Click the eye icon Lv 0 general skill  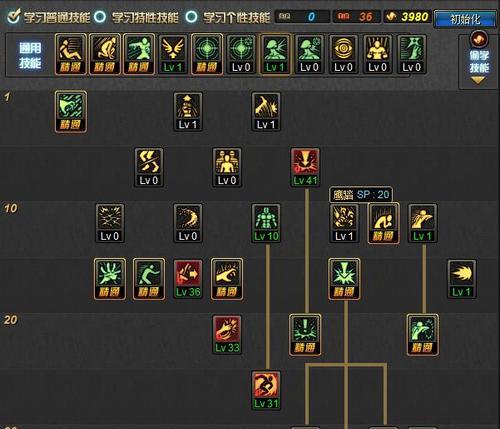point(343,54)
